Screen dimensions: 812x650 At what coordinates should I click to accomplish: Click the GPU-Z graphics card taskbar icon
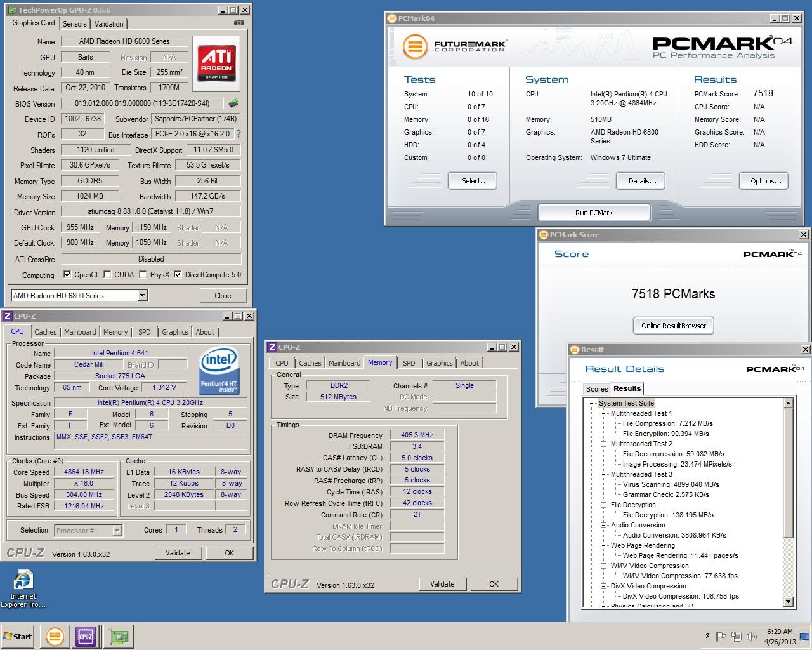pyautogui.click(x=119, y=636)
